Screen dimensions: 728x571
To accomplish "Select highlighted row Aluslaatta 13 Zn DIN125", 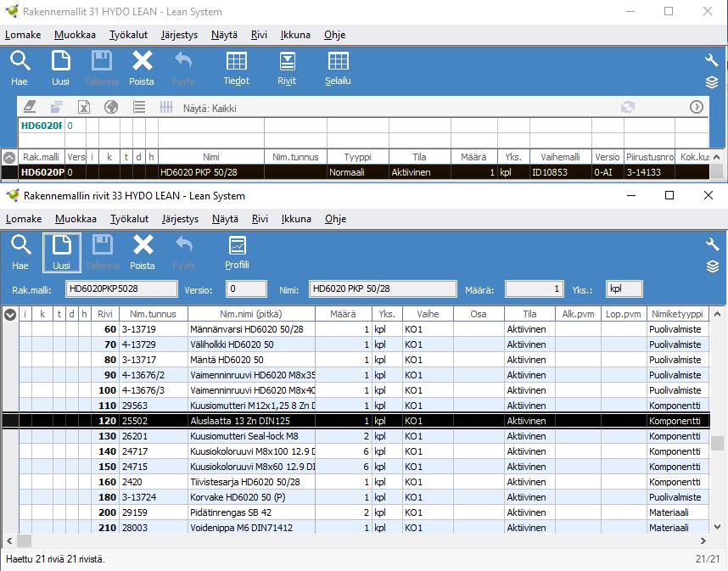I will [x=356, y=421].
